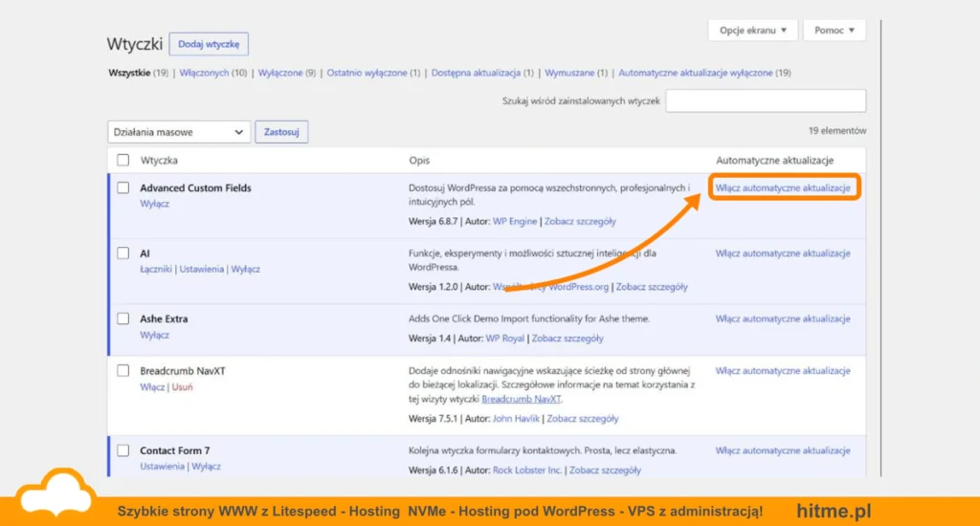
Task: View Zobacz szczegóły for the AI plugin
Action: [652, 287]
